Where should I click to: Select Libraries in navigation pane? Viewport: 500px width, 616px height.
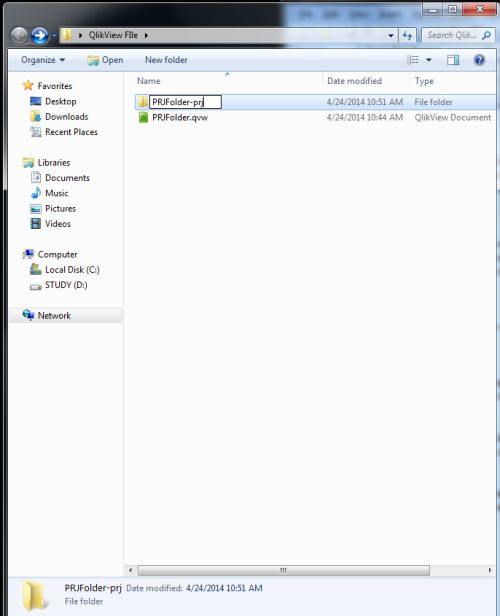(x=54, y=163)
